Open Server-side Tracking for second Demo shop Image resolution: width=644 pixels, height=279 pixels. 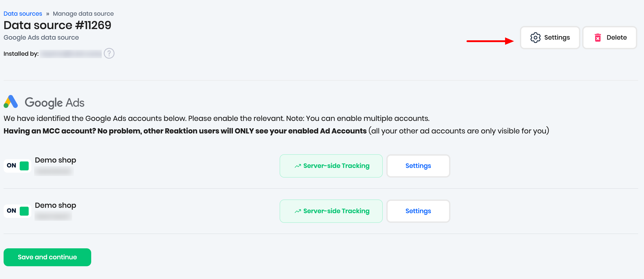[x=331, y=211]
